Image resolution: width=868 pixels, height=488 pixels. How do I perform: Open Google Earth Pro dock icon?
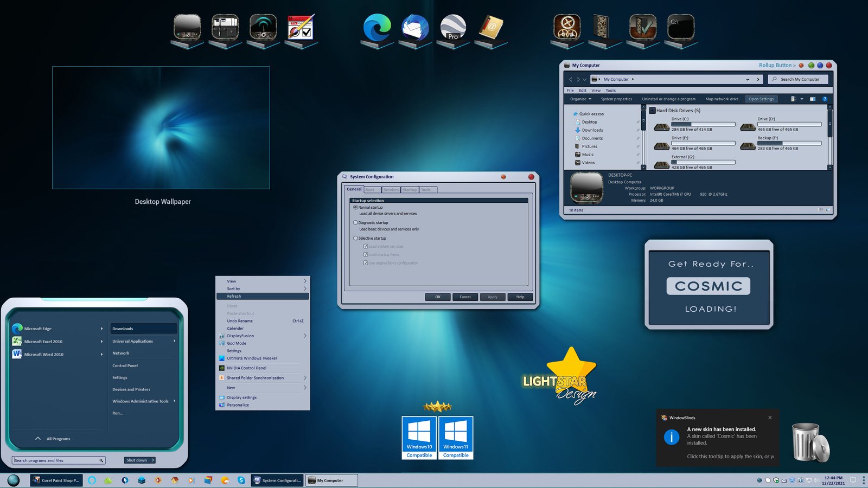(453, 28)
